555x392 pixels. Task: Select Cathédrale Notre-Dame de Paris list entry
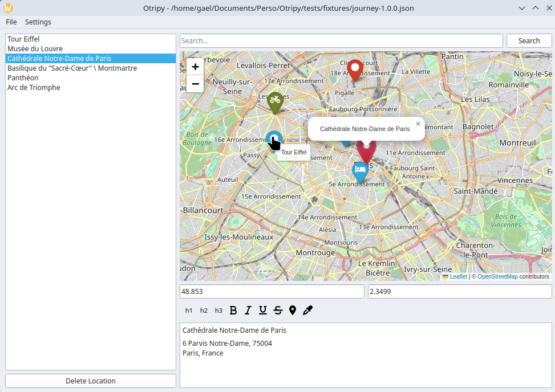pos(91,58)
